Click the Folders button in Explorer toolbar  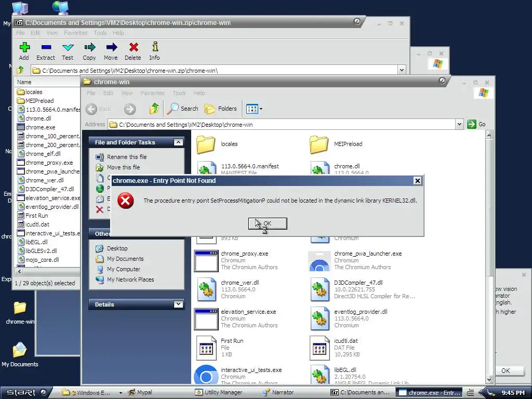tap(220, 109)
